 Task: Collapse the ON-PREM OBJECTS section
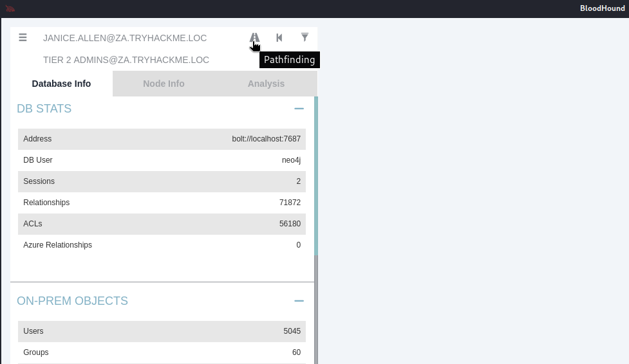coord(299,301)
